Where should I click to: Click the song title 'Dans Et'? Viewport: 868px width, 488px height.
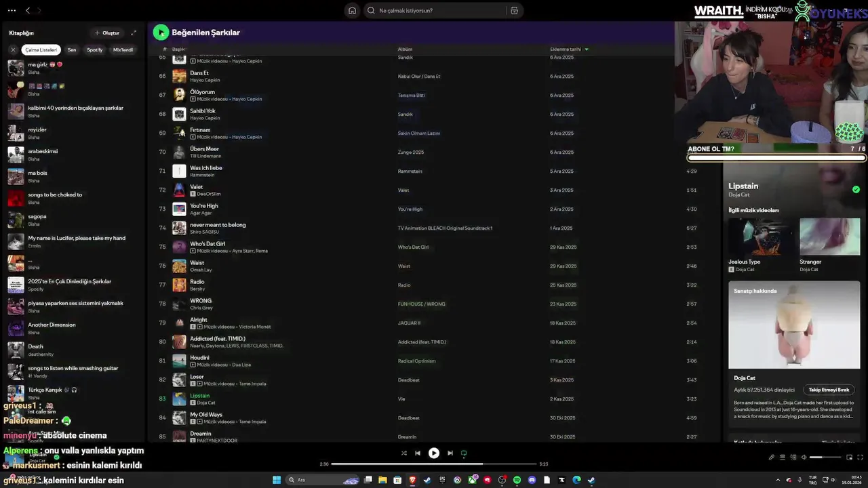(199, 73)
